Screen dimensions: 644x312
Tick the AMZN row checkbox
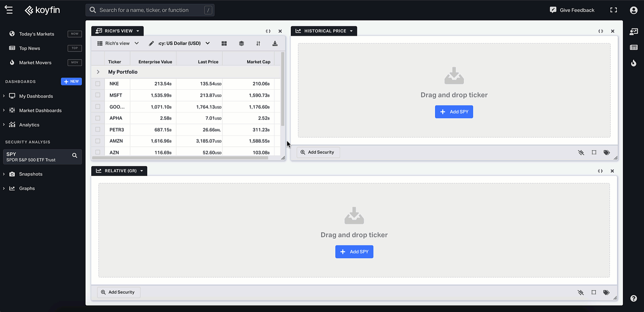[x=98, y=141]
